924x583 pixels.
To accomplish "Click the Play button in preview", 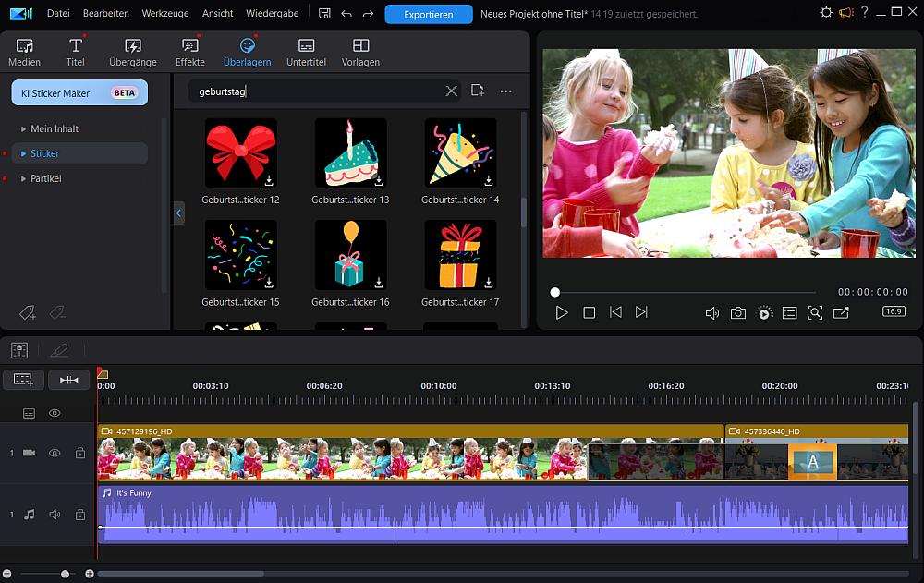I will coord(562,313).
